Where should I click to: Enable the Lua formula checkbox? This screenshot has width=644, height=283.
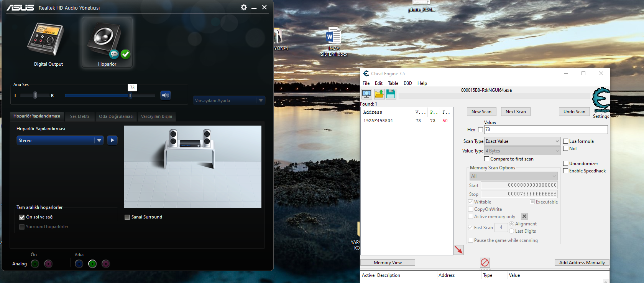(x=565, y=141)
